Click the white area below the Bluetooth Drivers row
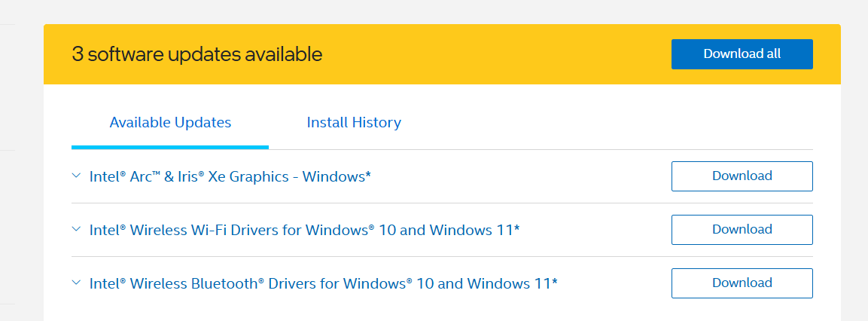Image resolution: width=868 pixels, height=321 pixels. click(x=376, y=310)
